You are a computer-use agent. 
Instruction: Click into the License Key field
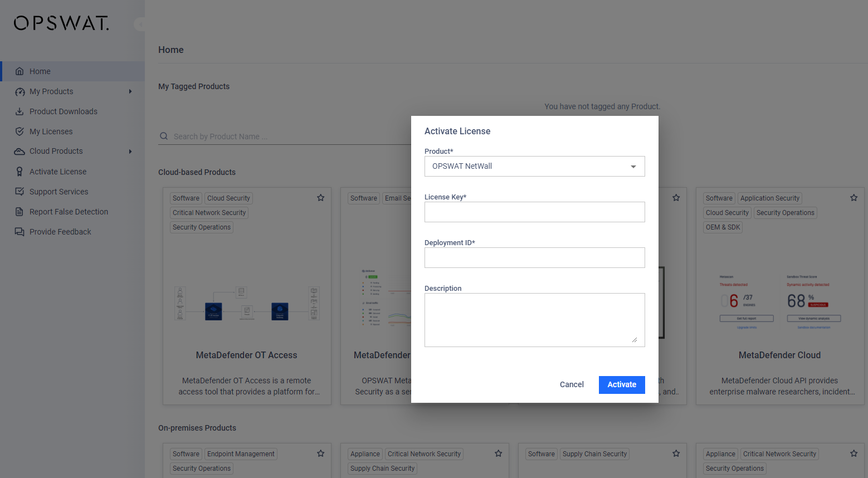click(535, 212)
